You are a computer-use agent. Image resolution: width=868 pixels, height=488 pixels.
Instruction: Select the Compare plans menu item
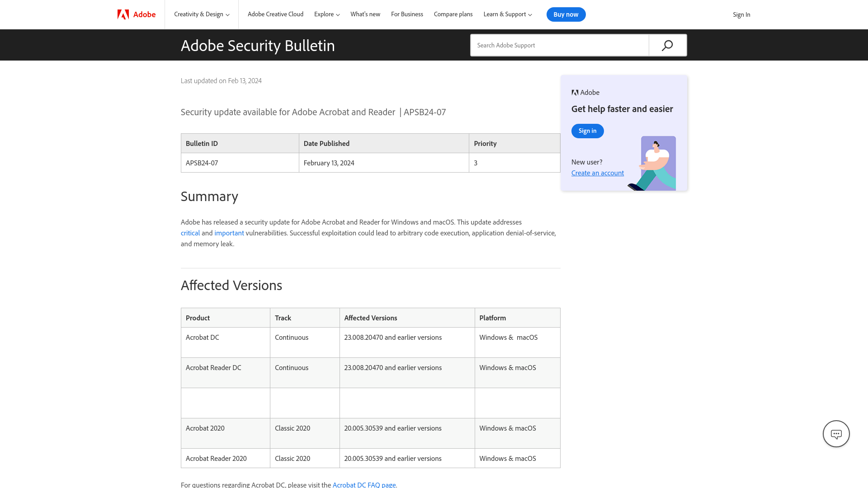coord(453,14)
